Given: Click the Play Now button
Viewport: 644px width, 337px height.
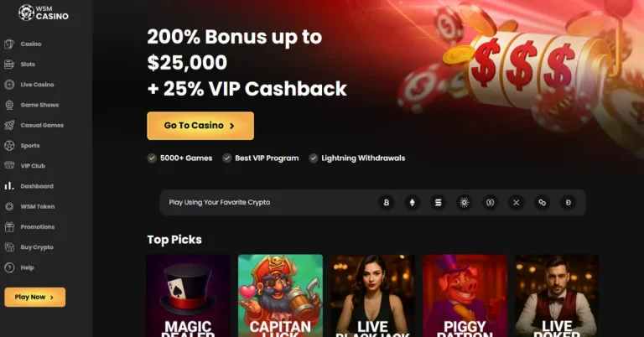Looking at the screenshot, I should (35, 298).
